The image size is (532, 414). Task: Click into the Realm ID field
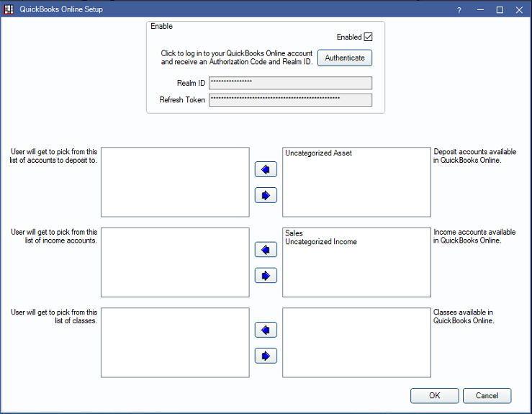tap(290, 83)
